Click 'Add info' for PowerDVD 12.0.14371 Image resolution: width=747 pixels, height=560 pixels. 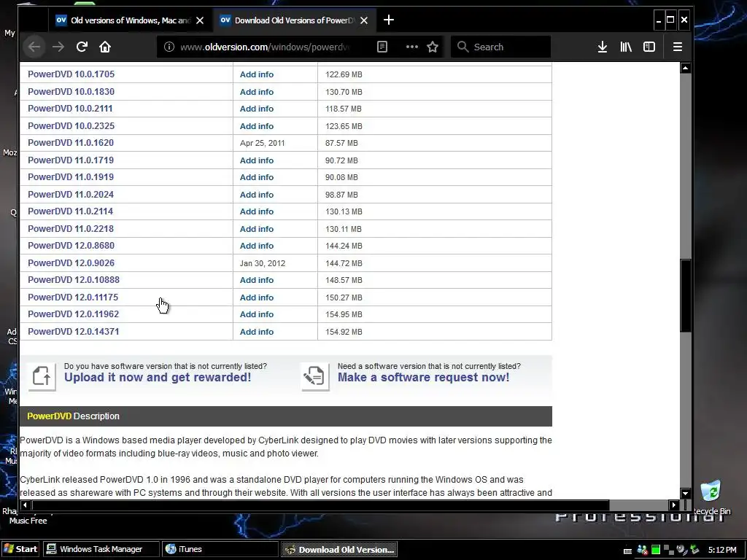257,332
